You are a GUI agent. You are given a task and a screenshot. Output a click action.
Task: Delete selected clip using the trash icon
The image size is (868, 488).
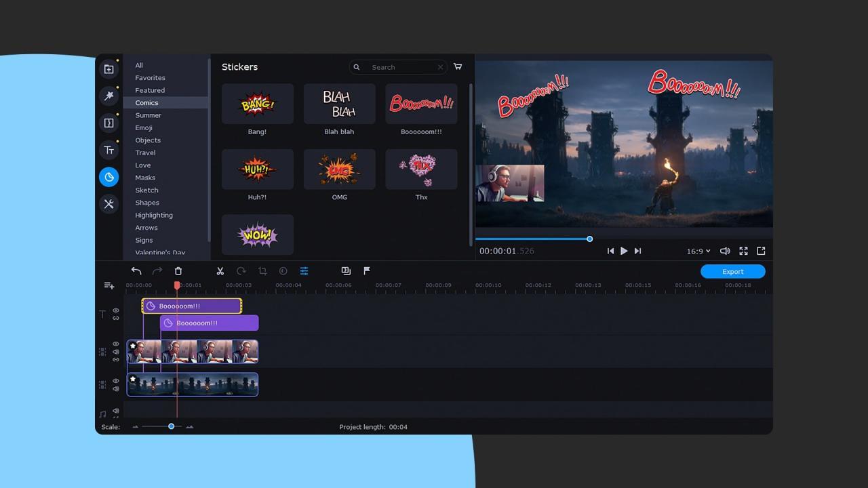point(178,270)
